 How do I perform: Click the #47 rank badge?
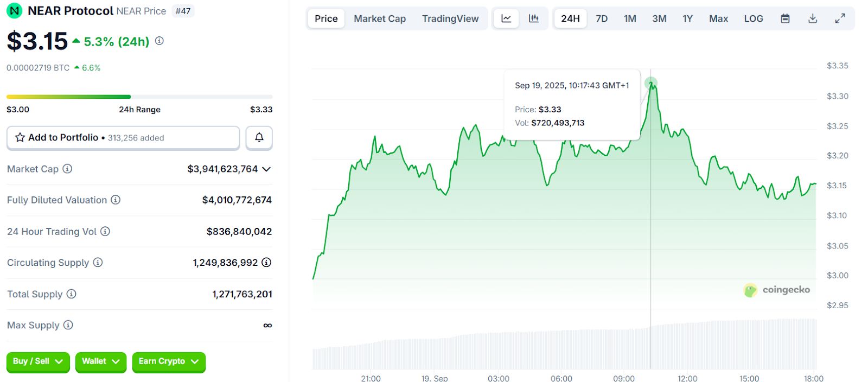point(183,11)
